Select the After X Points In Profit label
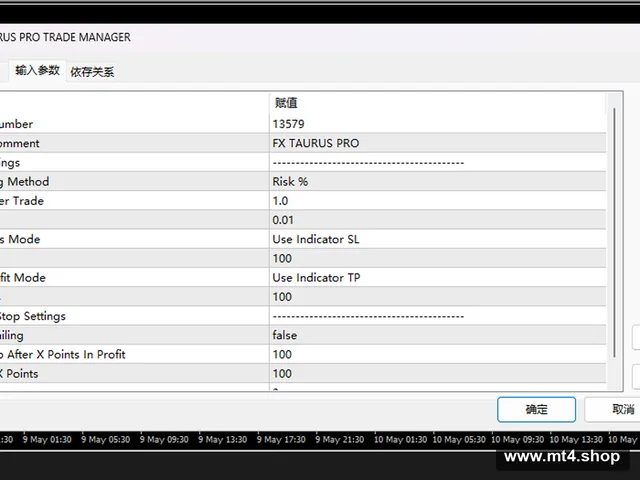The height and width of the screenshot is (480, 640). coord(134,354)
